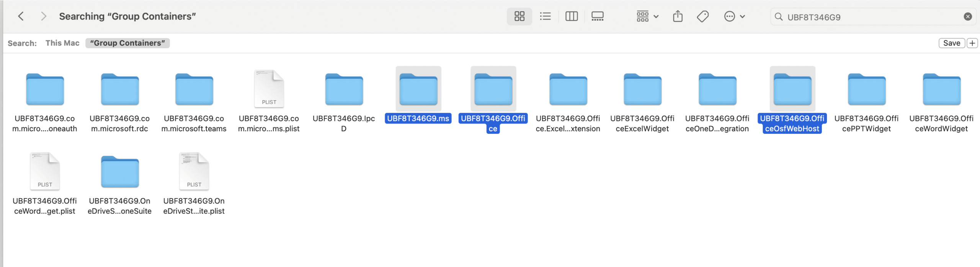
Task: Select folder UBF8T346G9.OfficeOsfWebHost
Action: [x=792, y=90]
